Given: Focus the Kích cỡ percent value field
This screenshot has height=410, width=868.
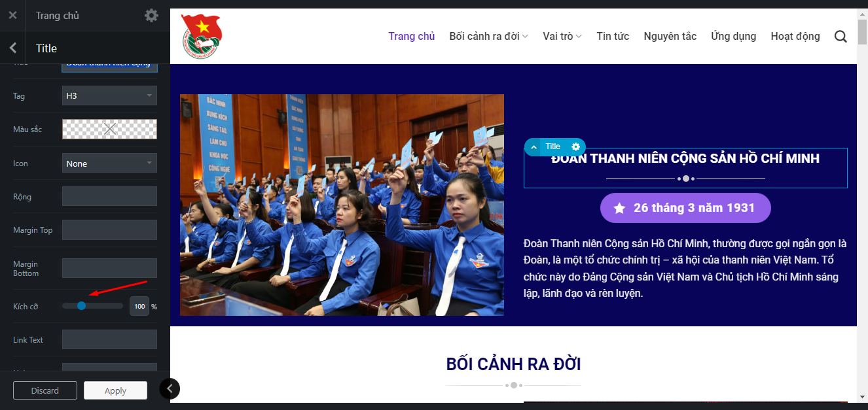Looking at the screenshot, I should point(139,306).
